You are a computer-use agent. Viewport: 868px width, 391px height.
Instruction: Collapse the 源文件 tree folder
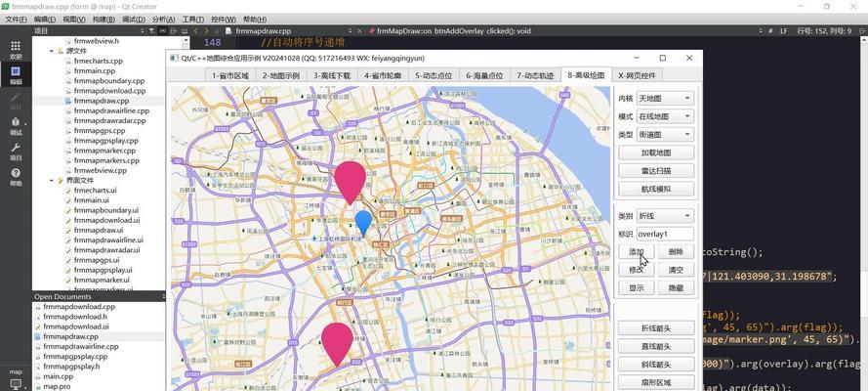tap(52, 51)
